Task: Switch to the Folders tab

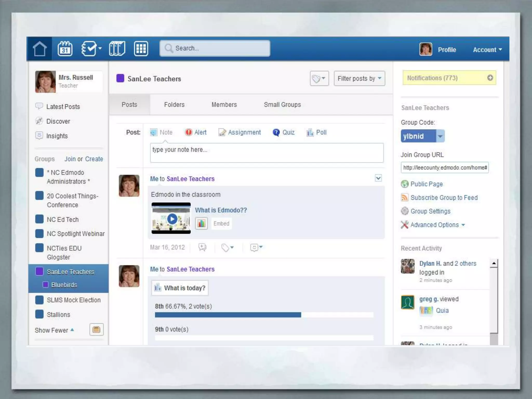Action: pos(174,105)
